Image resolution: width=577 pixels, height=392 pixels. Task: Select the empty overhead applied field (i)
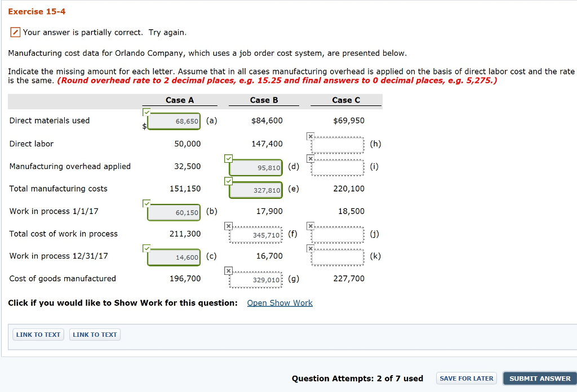point(336,167)
